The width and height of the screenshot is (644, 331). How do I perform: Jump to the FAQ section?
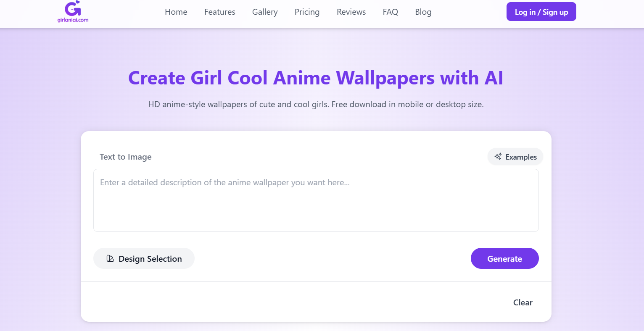[x=390, y=12]
